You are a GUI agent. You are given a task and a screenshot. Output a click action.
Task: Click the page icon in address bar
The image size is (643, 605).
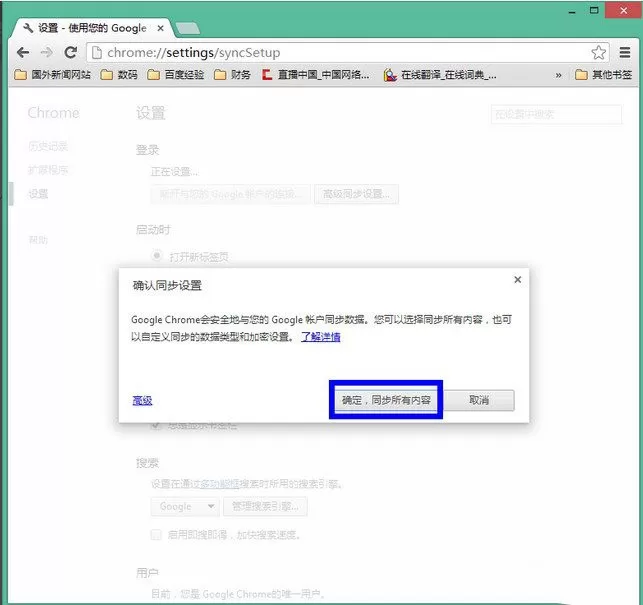tap(97, 53)
